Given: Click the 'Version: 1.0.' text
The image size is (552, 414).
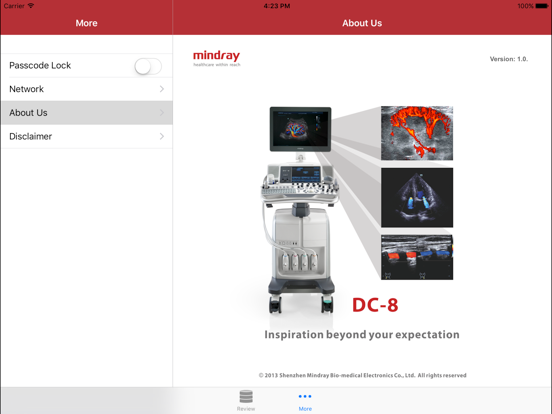Looking at the screenshot, I should (509, 59).
